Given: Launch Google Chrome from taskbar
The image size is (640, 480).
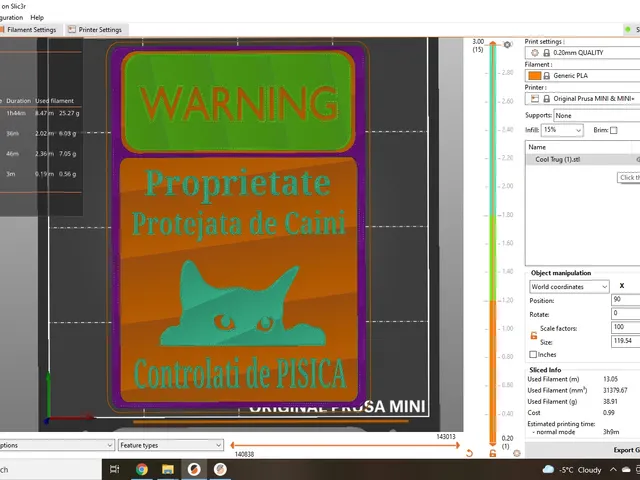Looking at the screenshot, I should (x=142, y=469).
